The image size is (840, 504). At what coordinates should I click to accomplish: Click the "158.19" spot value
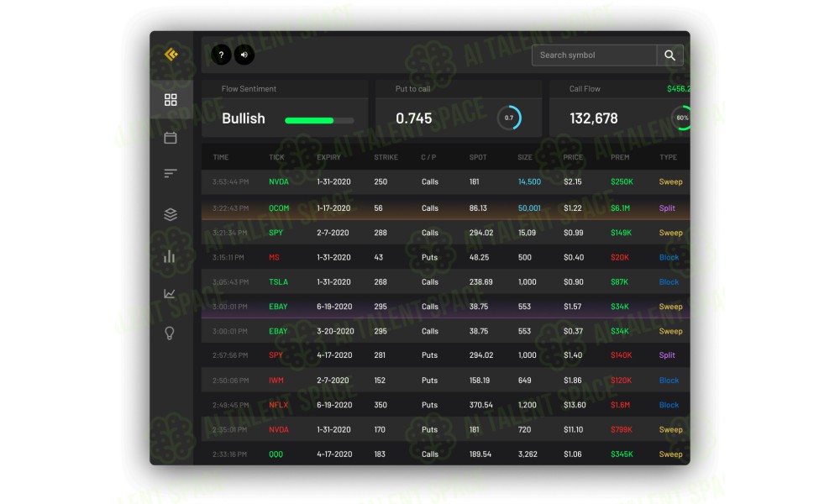coord(480,381)
